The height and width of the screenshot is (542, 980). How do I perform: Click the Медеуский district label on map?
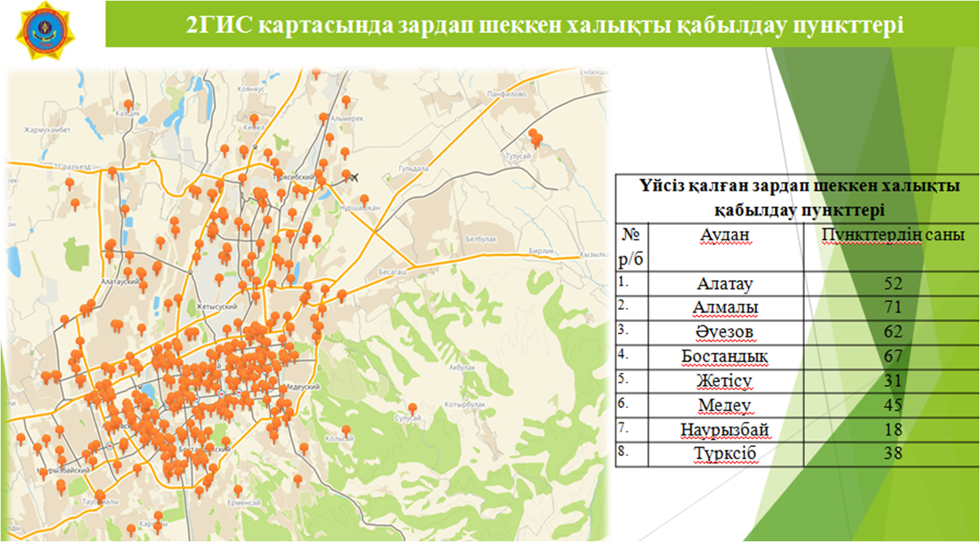click(x=304, y=386)
